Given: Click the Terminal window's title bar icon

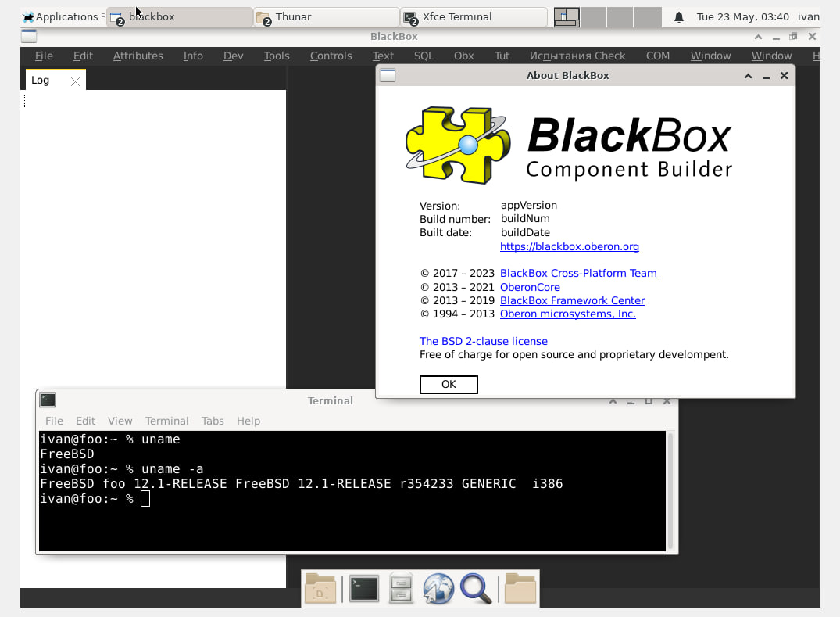Looking at the screenshot, I should click(x=48, y=400).
